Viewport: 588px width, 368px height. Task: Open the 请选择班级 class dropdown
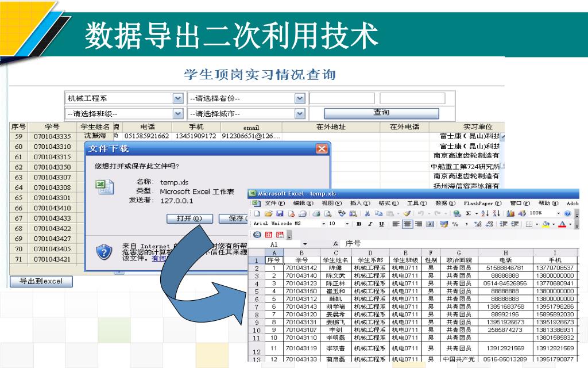tap(178, 113)
